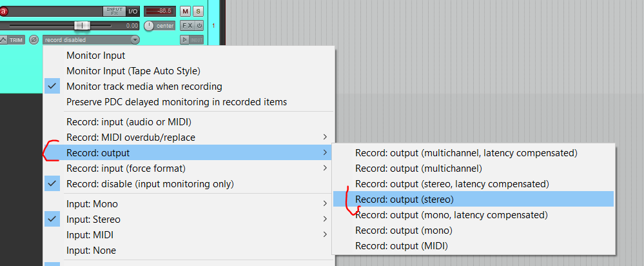Toggle Record: disable (input monitoring only)
The image size is (644, 266).
tap(150, 184)
